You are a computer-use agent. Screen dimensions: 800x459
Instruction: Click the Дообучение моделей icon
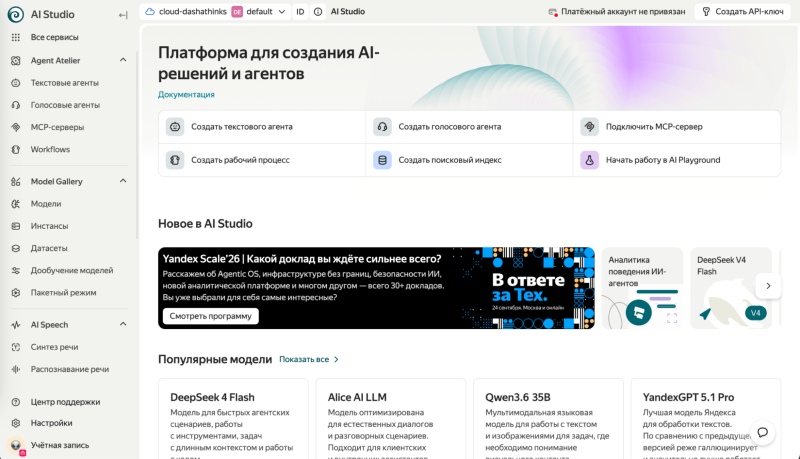click(x=16, y=270)
